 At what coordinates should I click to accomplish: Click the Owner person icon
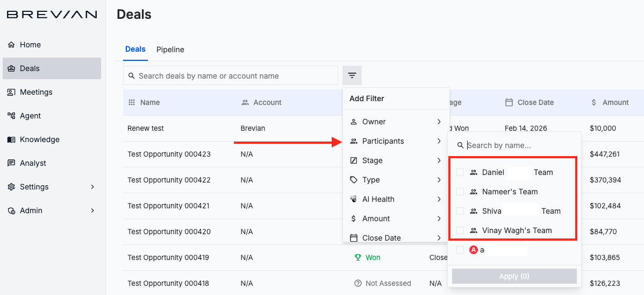353,122
